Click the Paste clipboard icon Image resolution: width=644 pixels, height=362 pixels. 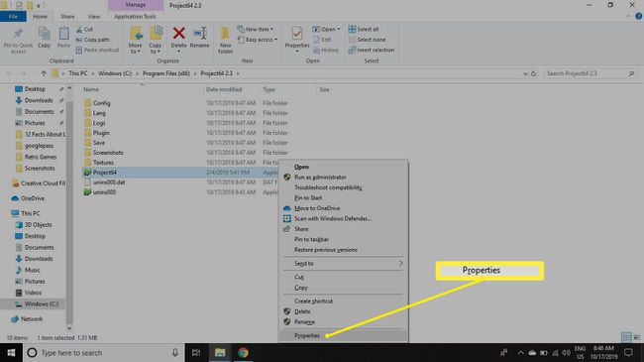[63, 34]
